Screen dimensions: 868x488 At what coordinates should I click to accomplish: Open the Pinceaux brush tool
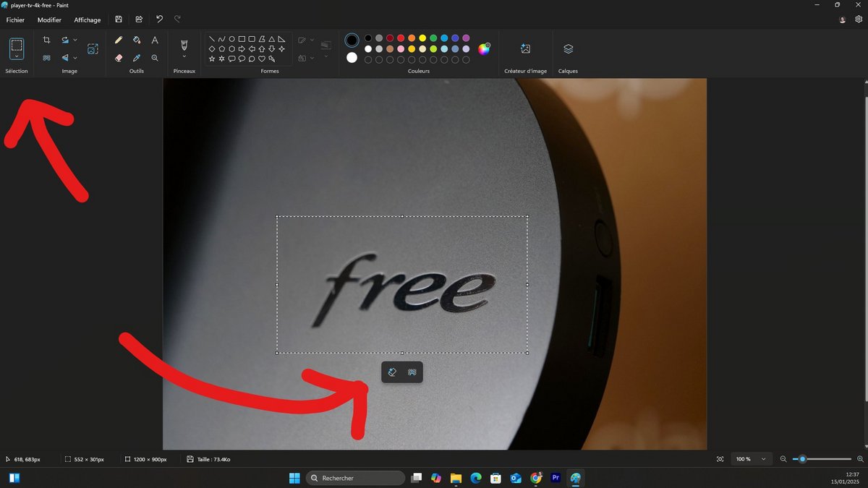184,45
